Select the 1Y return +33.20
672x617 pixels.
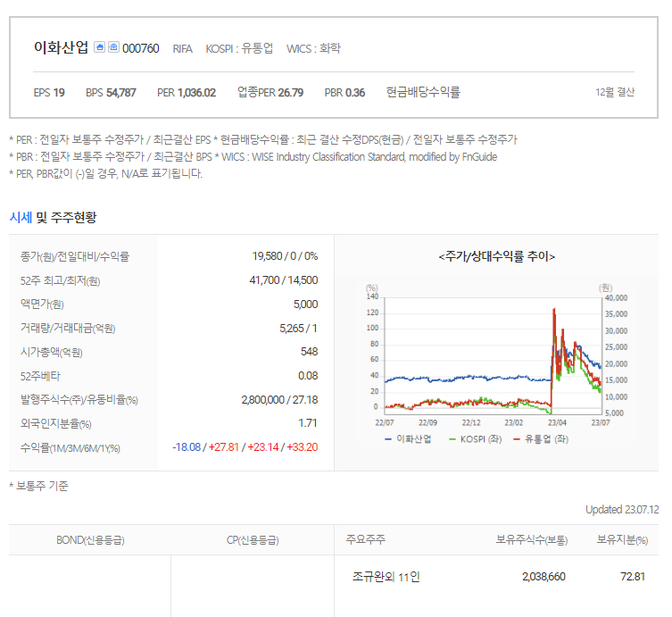[x=303, y=447]
